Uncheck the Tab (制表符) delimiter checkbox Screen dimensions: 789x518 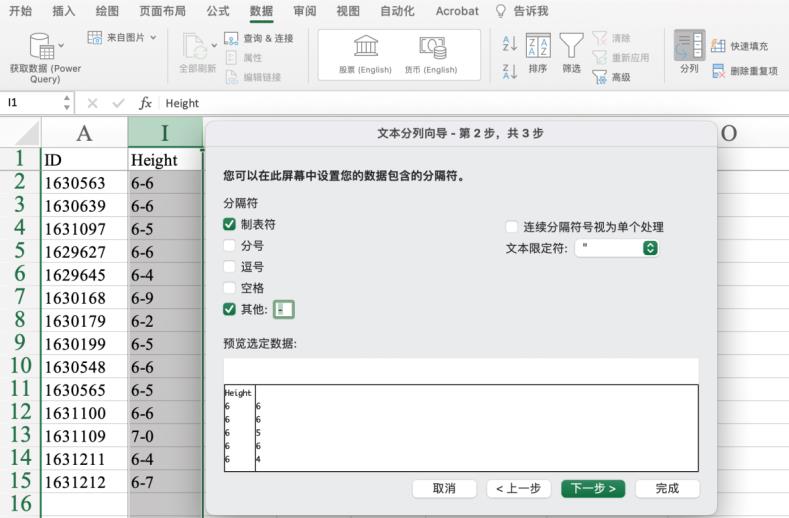(x=230, y=225)
